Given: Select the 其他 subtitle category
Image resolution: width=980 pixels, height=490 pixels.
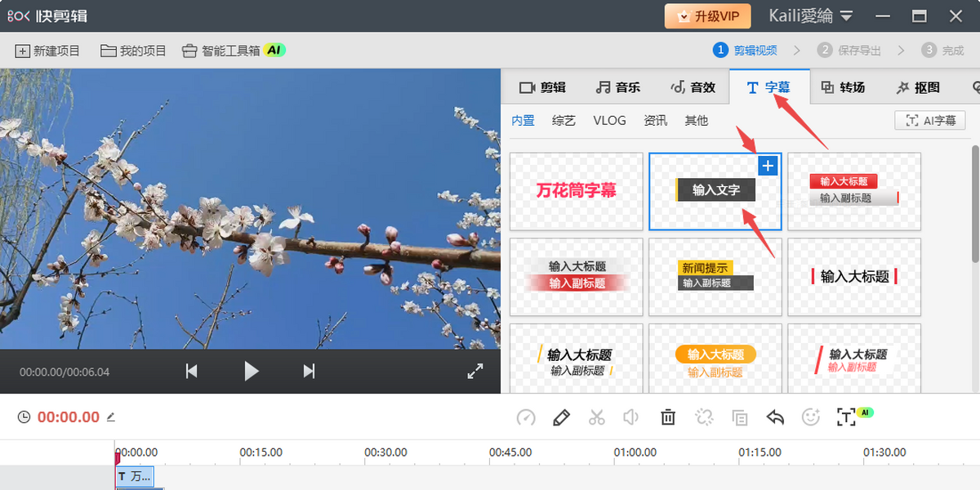Looking at the screenshot, I should point(696,121).
